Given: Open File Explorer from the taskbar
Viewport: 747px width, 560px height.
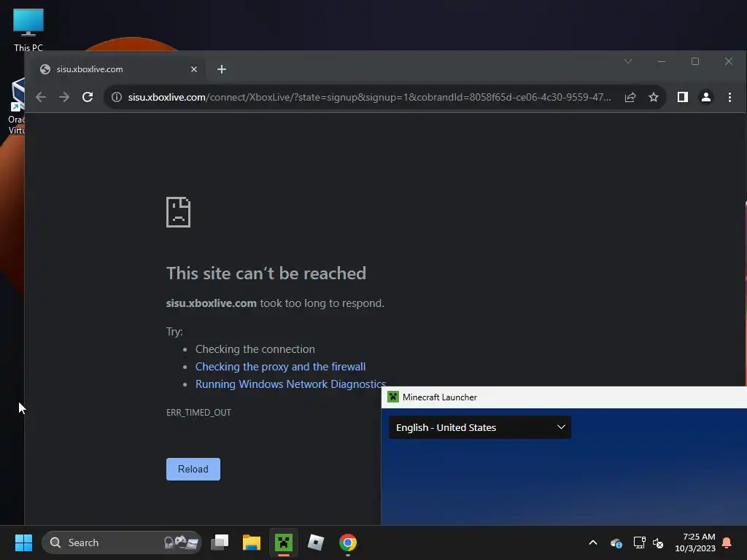Looking at the screenshot, I should pos(252,542).
